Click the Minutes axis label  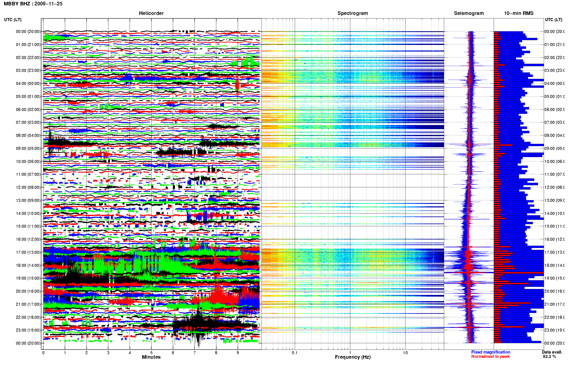151,357
